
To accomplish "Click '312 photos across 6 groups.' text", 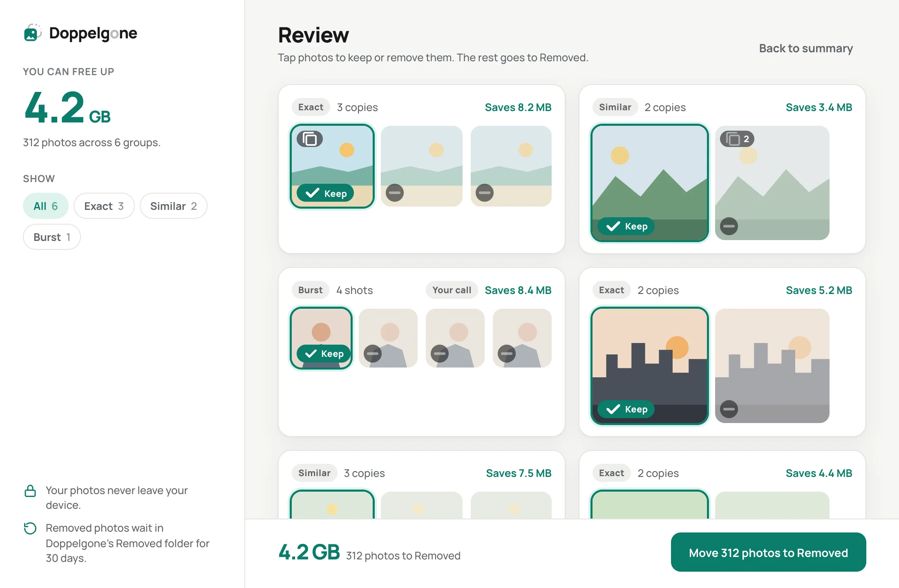I will click(x=92, y=143).
